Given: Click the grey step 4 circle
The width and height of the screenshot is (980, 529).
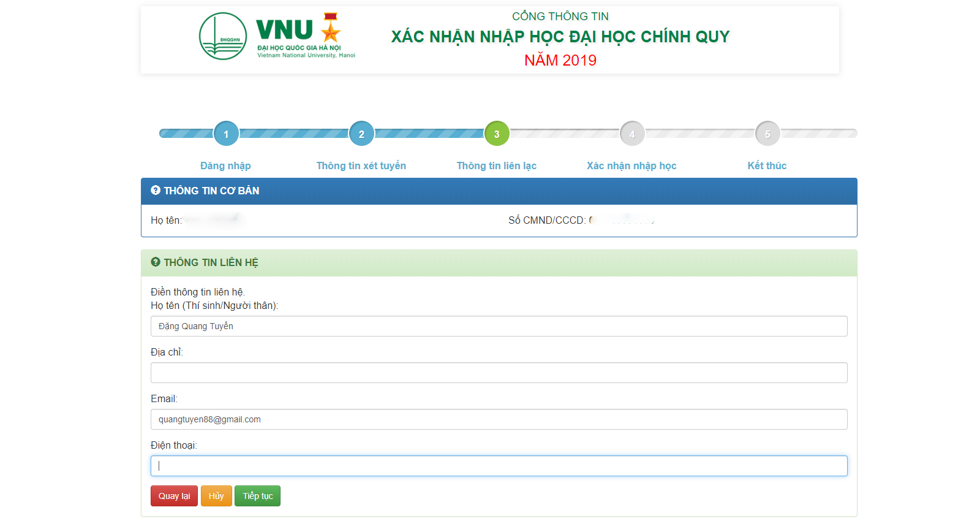Looking at the screenshot, I should [632, 134].
